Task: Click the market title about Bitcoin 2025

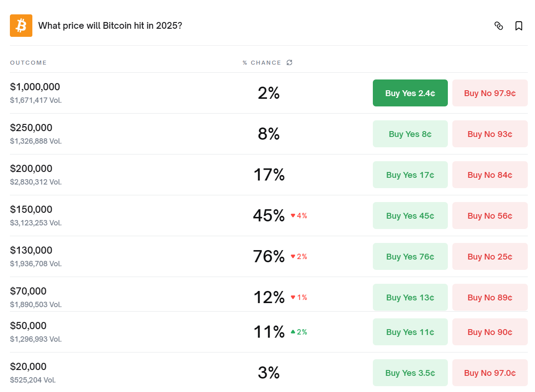Action: click(110, 26)
